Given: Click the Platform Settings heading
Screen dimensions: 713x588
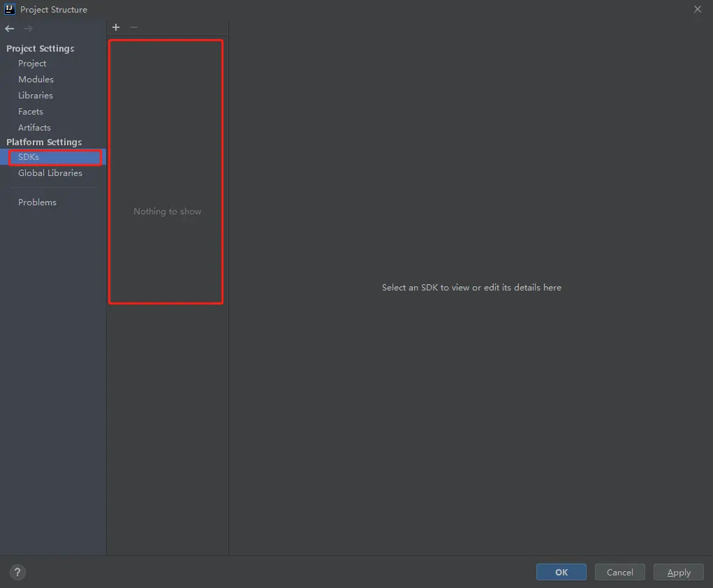Looking at the screenshot, I should [x=43, y=142].
